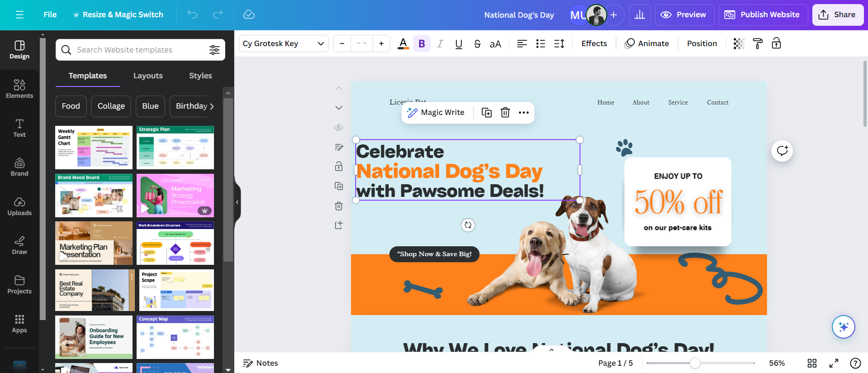Click the Search Website templates field
Viewport: 868px width, 373px height.
click(140, 50)
